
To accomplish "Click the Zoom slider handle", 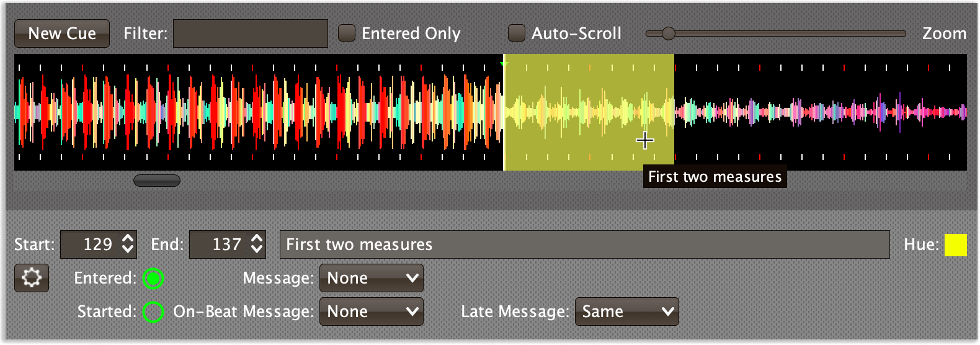I will pos(668,34).
